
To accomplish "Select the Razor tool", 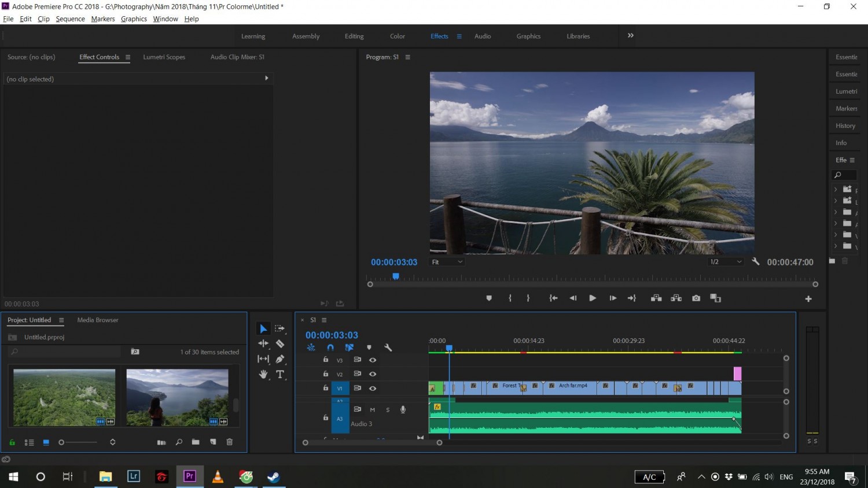I will (280, 343).
